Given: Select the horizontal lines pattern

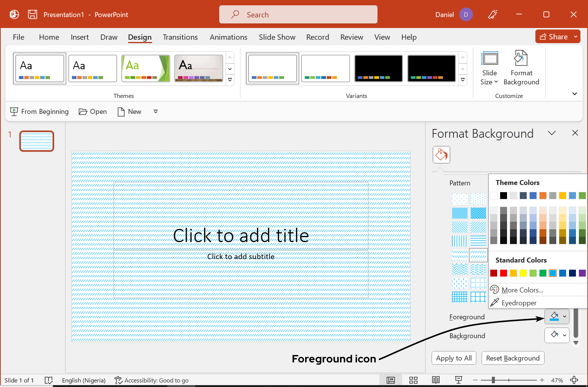Looking at the screenshot, I should point(478,241).
